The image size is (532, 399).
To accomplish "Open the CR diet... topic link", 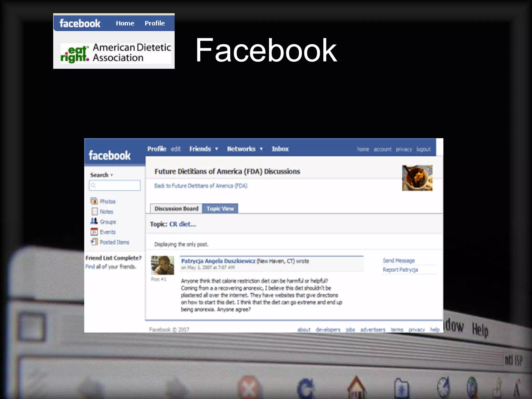I will [x=183, y=224].
